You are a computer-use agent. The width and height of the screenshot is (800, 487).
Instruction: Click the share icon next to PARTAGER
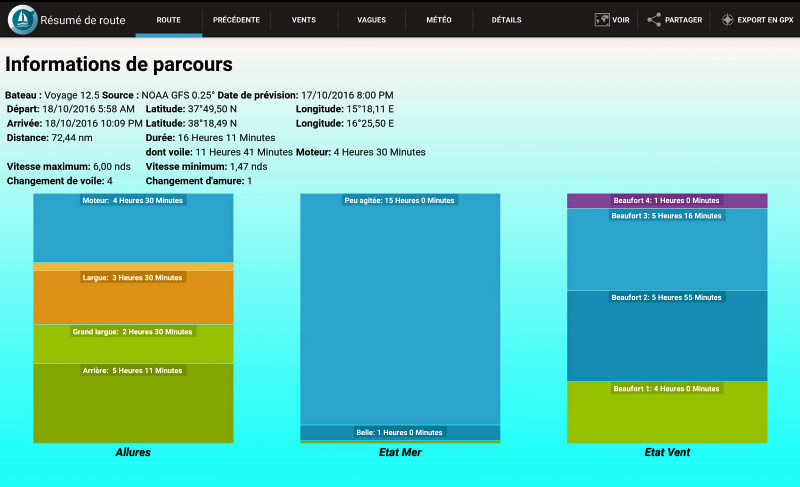(x=654, y=20)
